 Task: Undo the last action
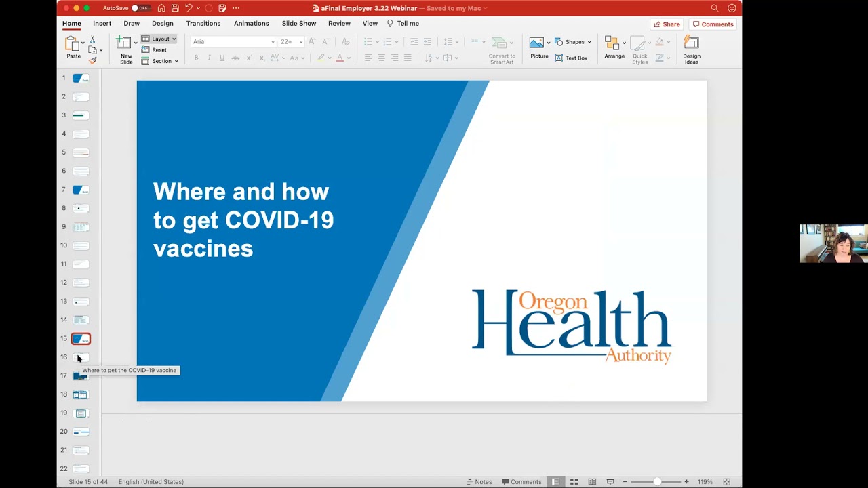(x=189, y=8)
